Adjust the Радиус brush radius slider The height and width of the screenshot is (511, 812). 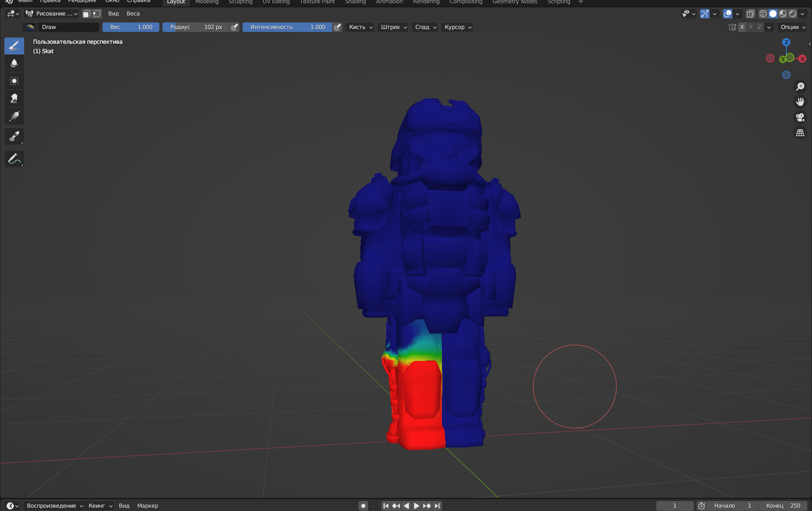196,27
